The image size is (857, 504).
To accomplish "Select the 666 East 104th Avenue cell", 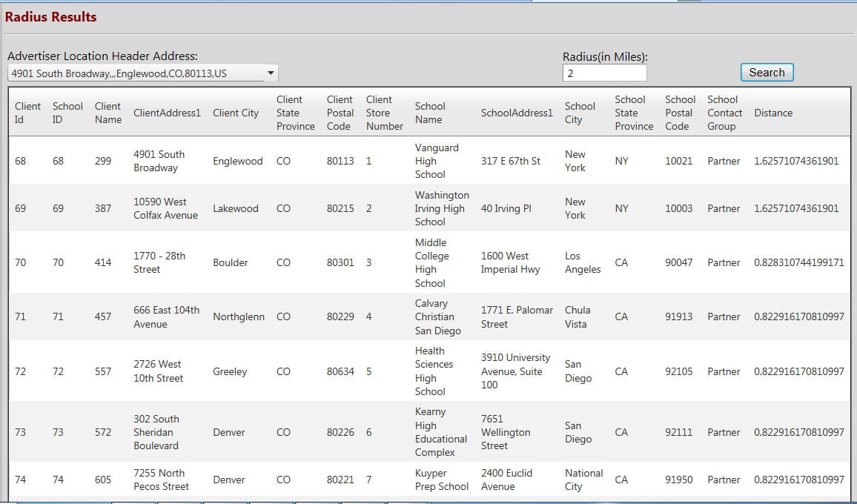I will pyautogui.click(x=167, y=316).
